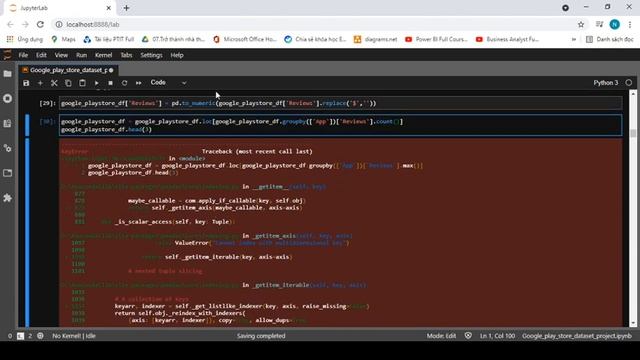Open the cell type Code dropdown
Screen dimensions: 640x360
pos(168,83)
